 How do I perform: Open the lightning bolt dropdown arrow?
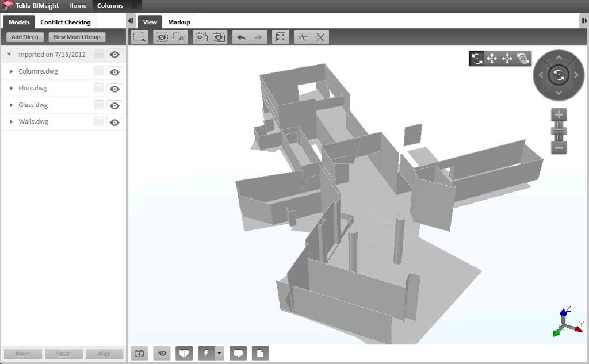pyautogui.click(x=219, y=353)
